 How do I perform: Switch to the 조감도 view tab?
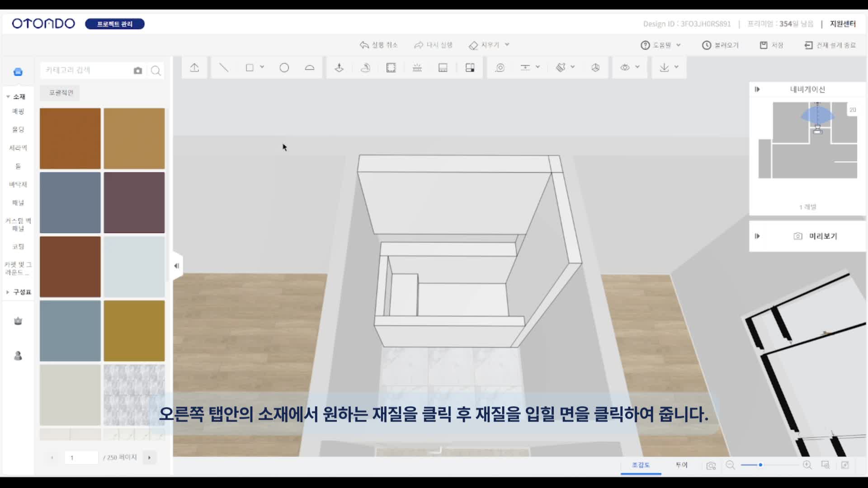point(641,465)
